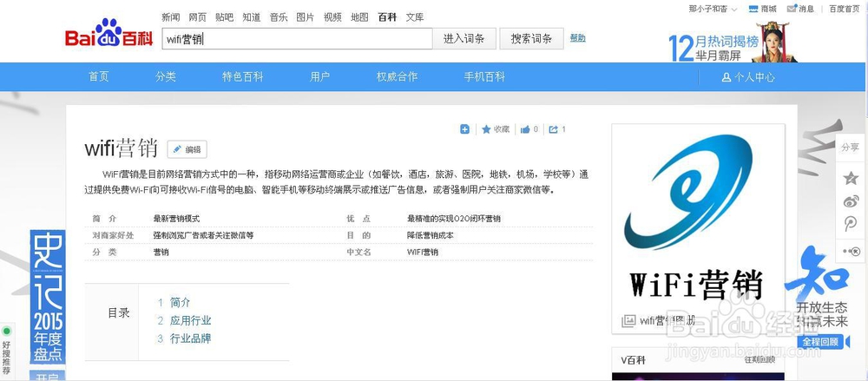Select 权威合作 in the navigation bar

point(397,77)
